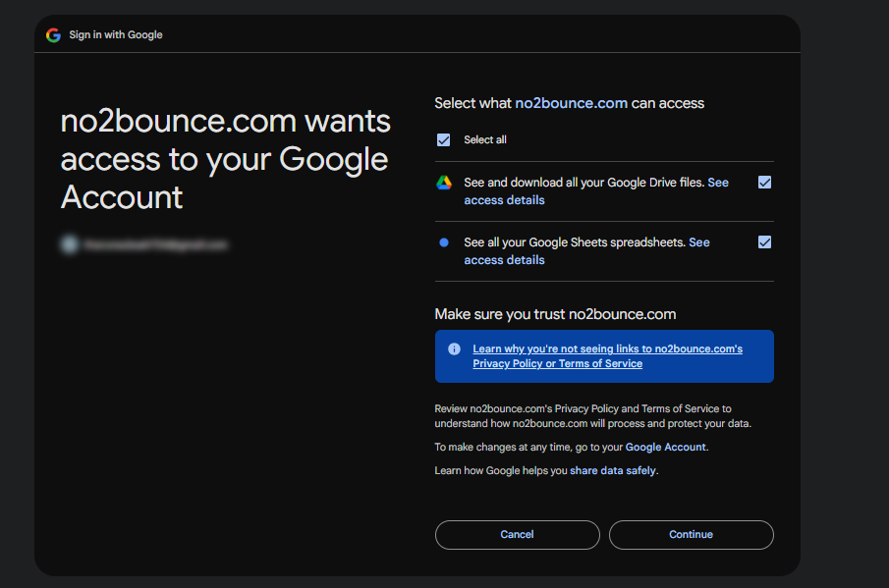Viewport: 889px width, 588px height.
Task: Click 'See and download all your Google Drive files' text
Action: click(583, 183)
